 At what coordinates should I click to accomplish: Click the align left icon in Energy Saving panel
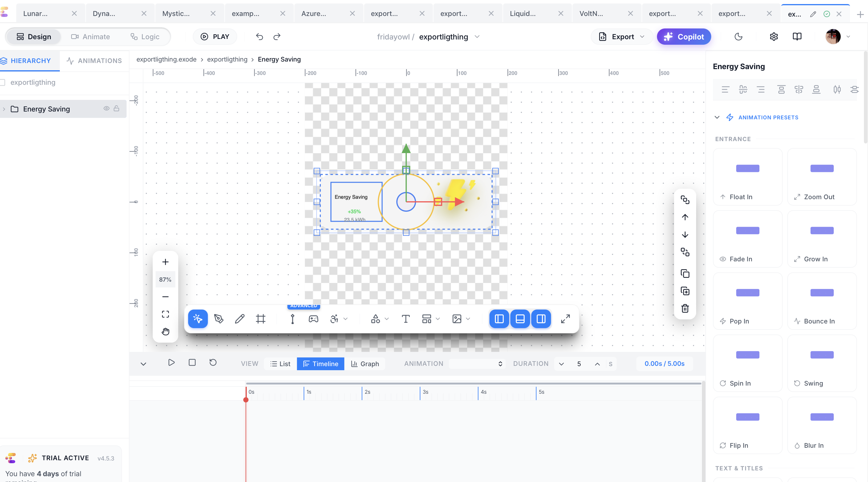(x=725, y=89)
